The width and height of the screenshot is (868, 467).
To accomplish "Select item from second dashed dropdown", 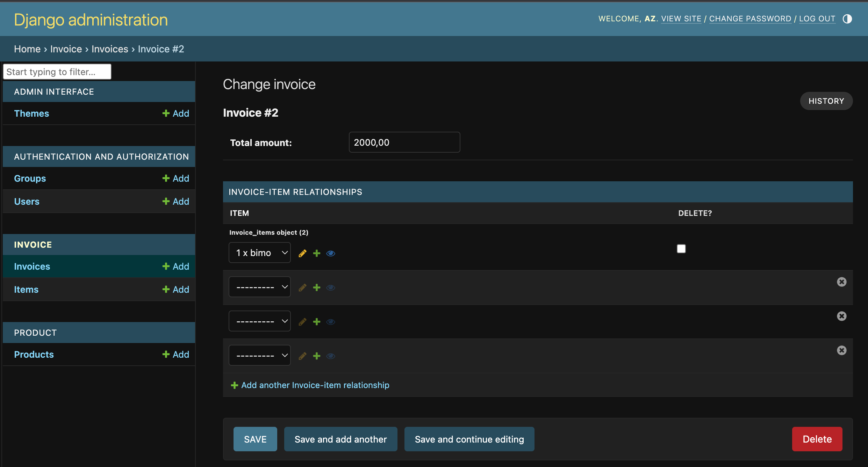I will click(260, 321).
